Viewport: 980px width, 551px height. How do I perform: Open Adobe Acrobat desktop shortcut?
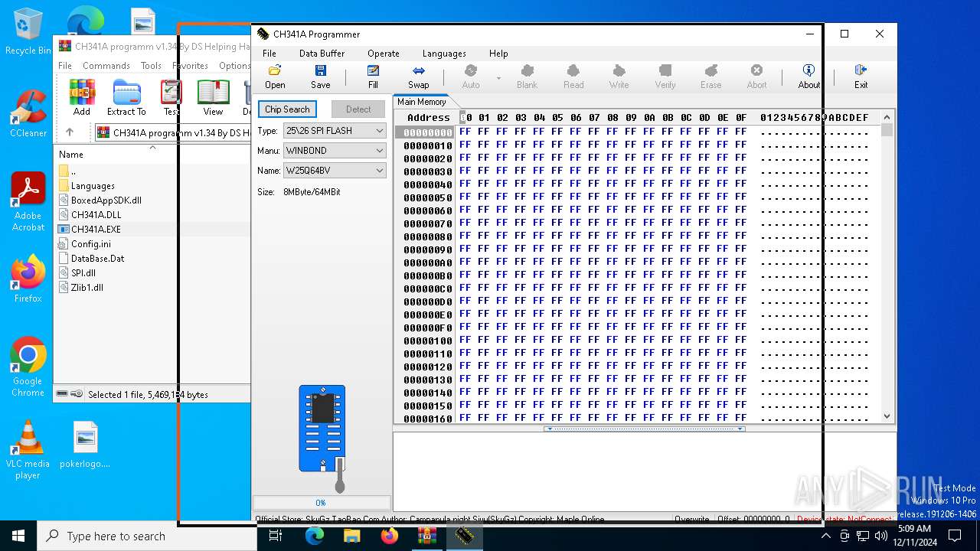(28, 201)
